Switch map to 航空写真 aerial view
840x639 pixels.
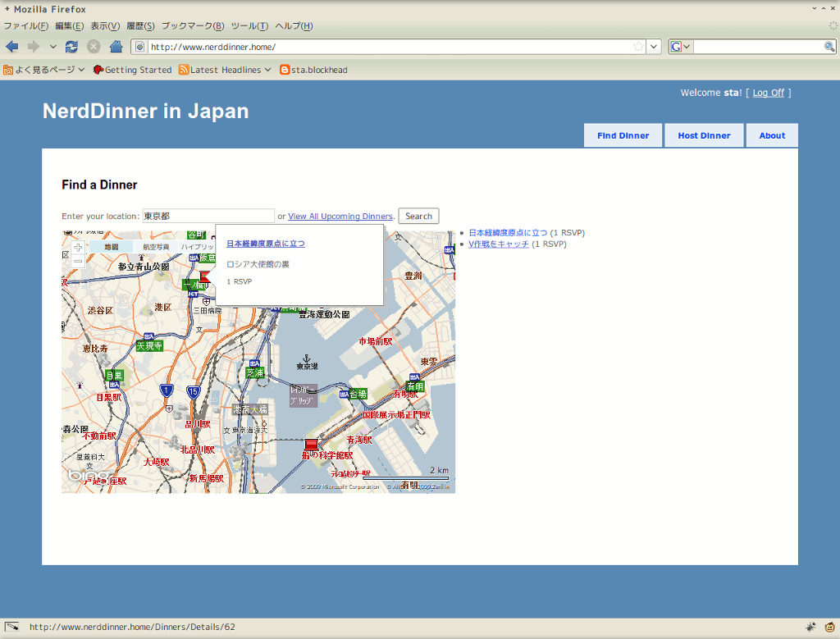(155, 246)
